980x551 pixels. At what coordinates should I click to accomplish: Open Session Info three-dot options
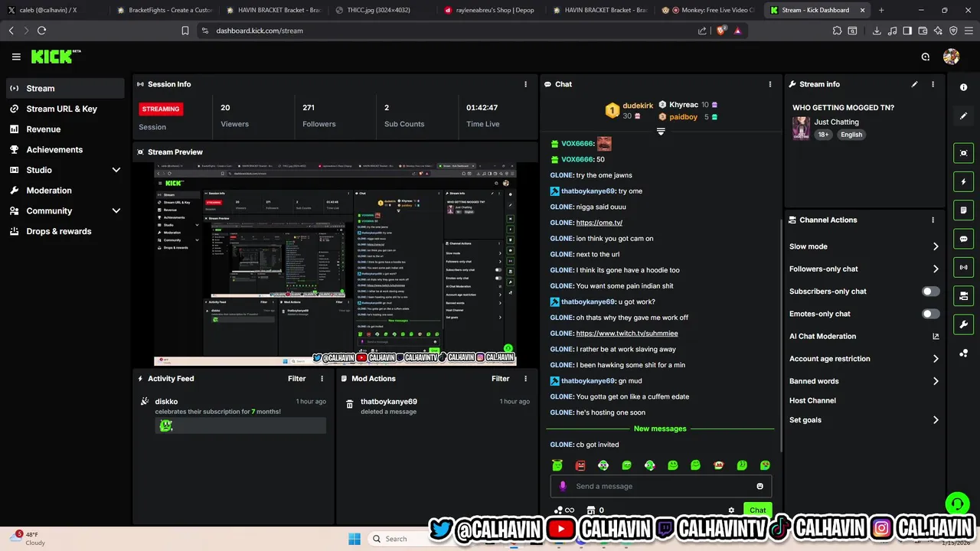coord(525,84)
